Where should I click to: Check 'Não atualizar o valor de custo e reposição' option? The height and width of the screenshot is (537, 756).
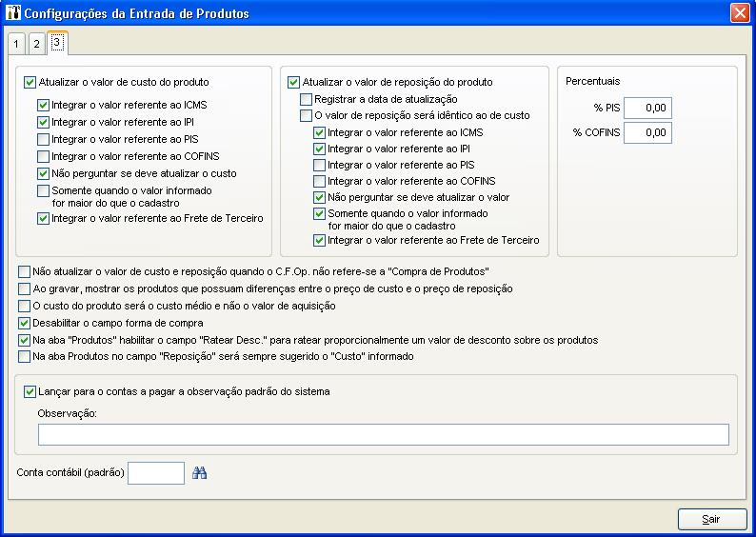[24, 272]
